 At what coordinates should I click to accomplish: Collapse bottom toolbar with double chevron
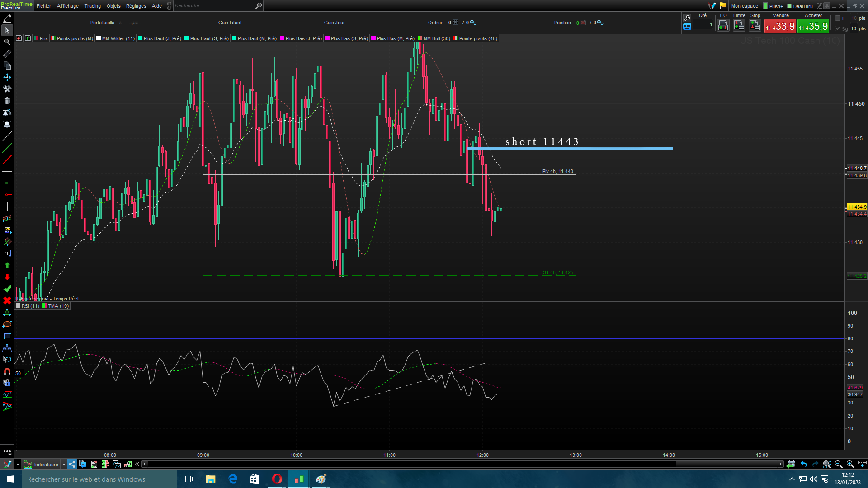point(137,464)
